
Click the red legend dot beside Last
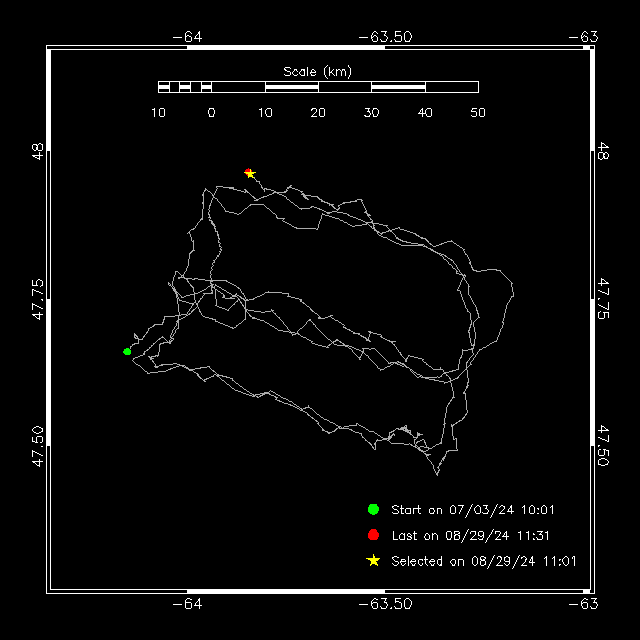373,535
